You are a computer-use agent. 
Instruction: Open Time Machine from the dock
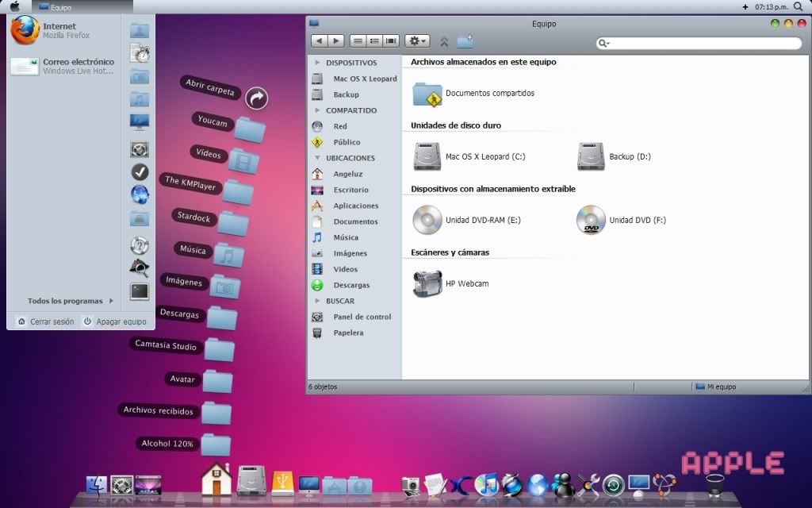[613, 486]
